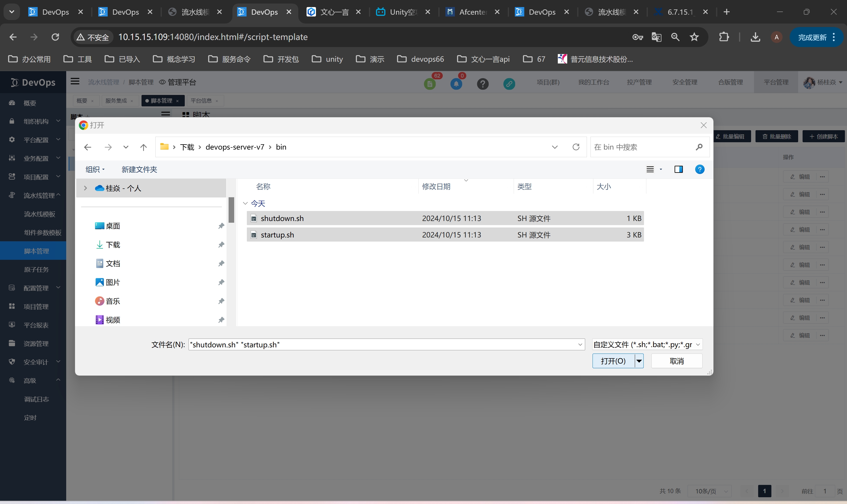Image resolution: width=847 pixels, height=504 pixels.
Task: Open the blue bell notifications icon
Action: (456, 83)
